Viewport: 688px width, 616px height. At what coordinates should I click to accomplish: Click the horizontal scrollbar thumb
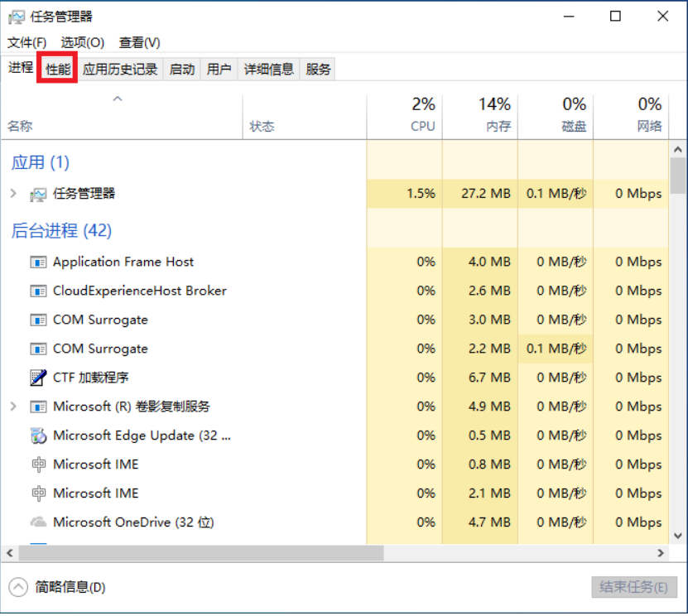pyautogui.click(x=201, y=553)
